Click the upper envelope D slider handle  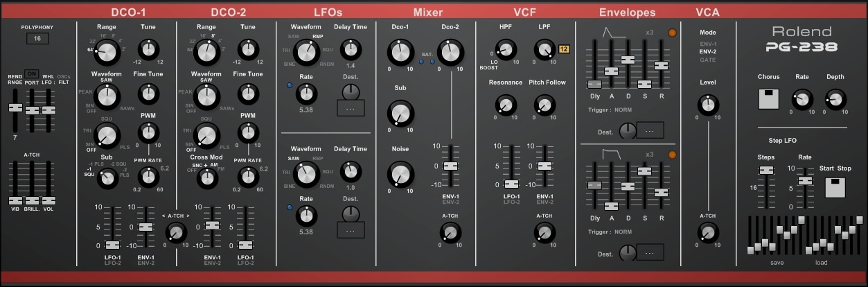[628, 60]
